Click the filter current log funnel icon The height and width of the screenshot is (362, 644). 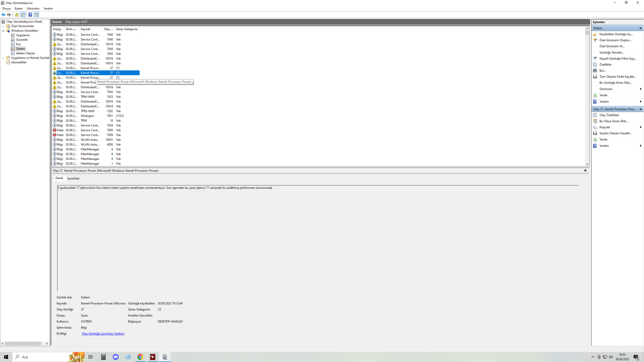click(x=595, y=59)
